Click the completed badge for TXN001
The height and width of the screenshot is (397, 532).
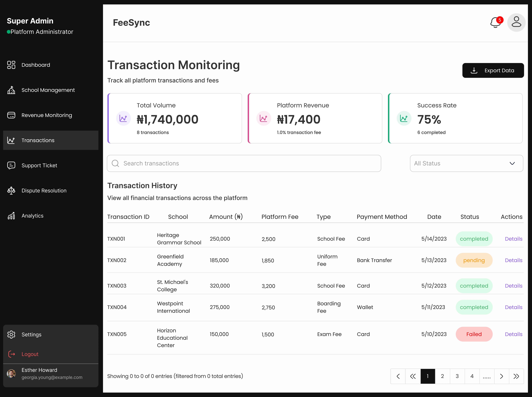click(x=474, y=239)
